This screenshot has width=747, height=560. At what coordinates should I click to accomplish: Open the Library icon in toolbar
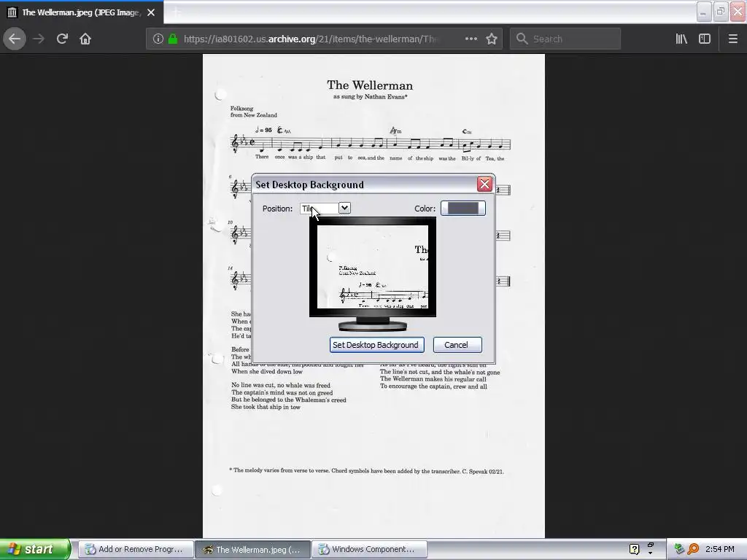pos(681,39)
